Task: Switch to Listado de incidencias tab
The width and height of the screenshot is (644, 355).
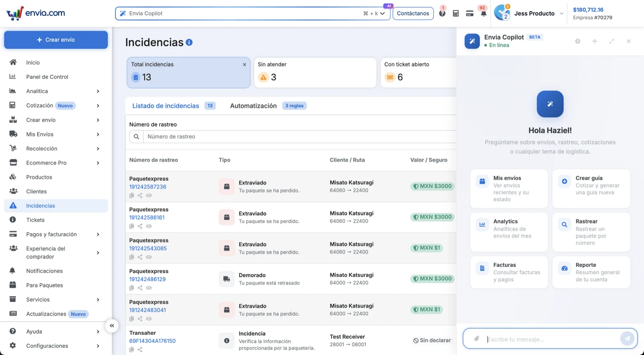Action: (x=174, y=106)
